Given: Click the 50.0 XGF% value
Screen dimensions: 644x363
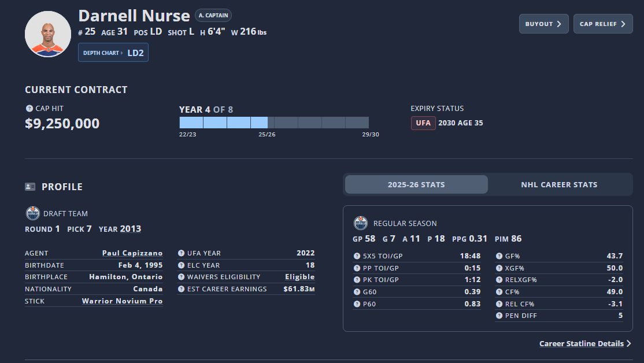Looking at the screenshot, I should pyautogui.click(x=615, y=268).
